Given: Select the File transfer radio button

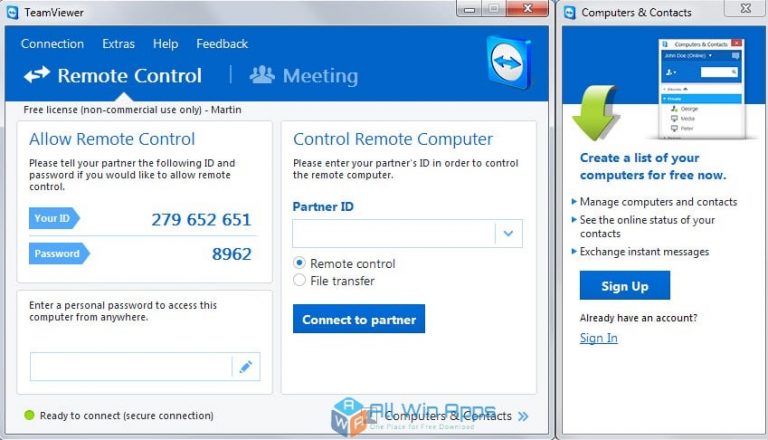Looking at the screenshot, I should (x=299, y=280).
